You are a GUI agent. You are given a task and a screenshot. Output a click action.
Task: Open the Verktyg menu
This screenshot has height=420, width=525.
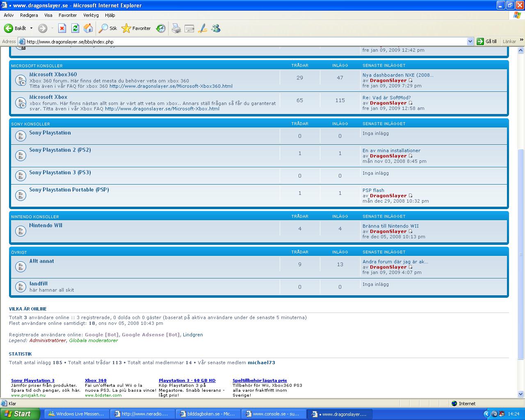click(91, 15)
